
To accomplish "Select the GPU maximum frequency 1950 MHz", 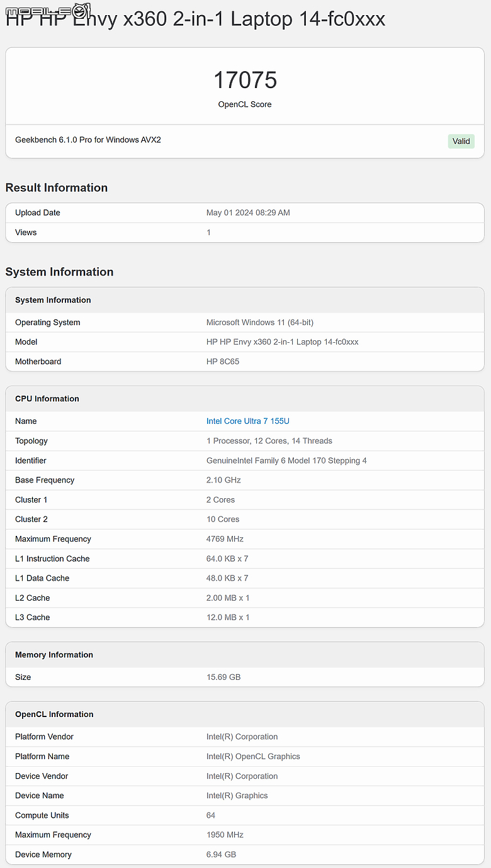I will [x=225, y=835].
